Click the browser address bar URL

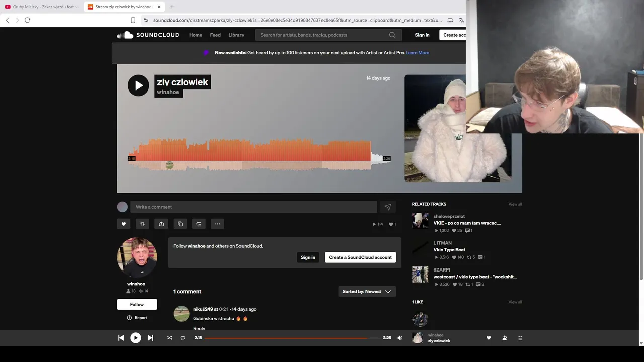click(x=297, y=20)
